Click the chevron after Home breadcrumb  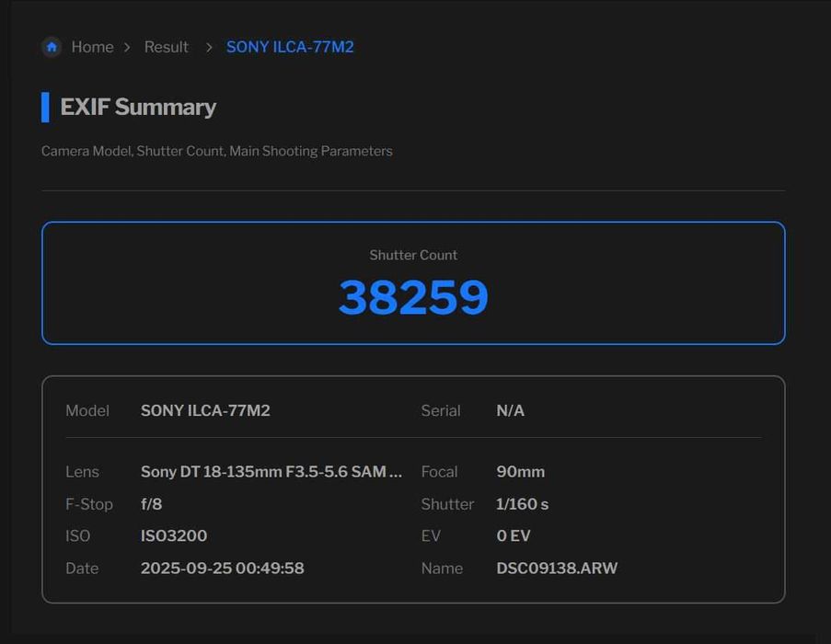[x=127, y=48]
